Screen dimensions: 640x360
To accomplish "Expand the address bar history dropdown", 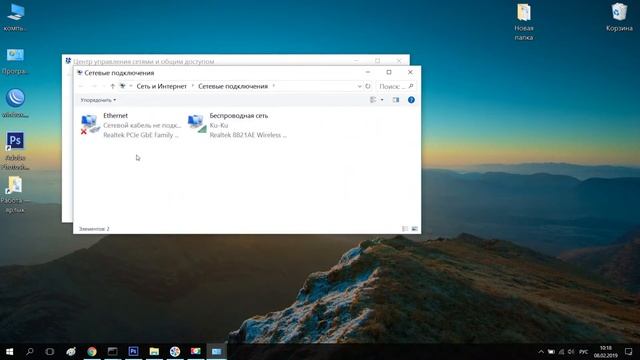I will tap(359, 86).
